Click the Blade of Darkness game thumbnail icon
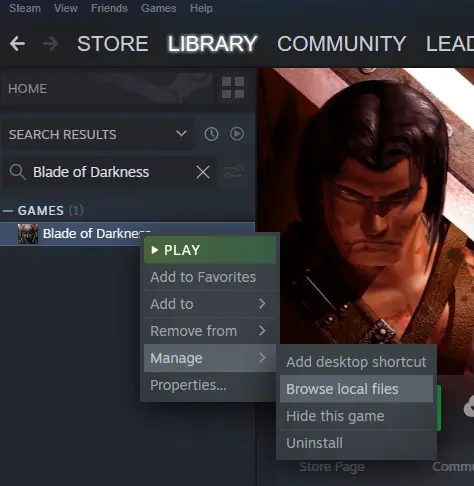The height and width of the screenshot is (486, 474). click(x=28, y=234)
